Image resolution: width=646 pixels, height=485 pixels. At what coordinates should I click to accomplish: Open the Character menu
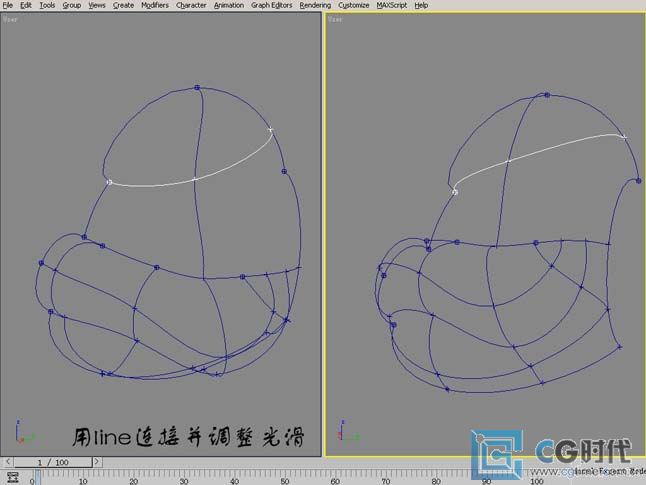pyautogui.click(x=191, y=5)
